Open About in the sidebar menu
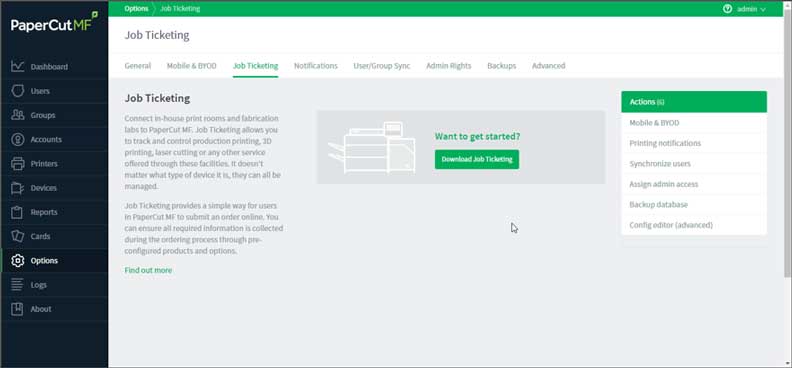 click(x=54, y=309)
